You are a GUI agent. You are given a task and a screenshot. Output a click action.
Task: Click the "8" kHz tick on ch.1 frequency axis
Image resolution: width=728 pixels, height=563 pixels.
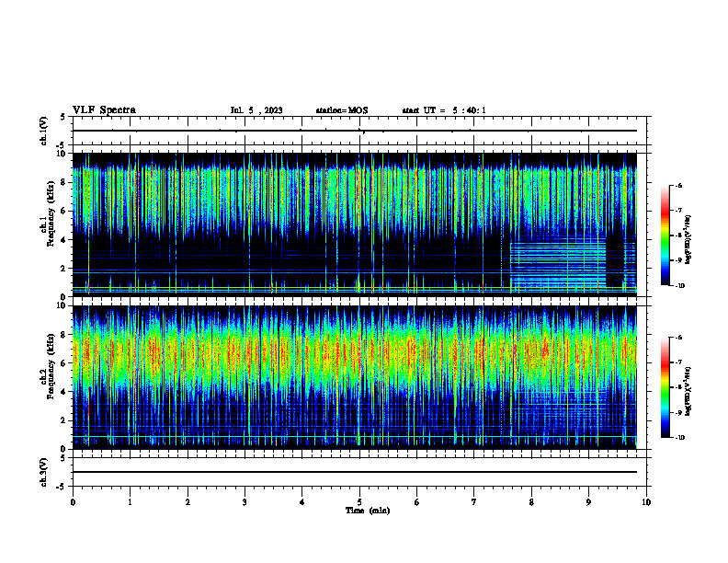click(x=64, y=182)
